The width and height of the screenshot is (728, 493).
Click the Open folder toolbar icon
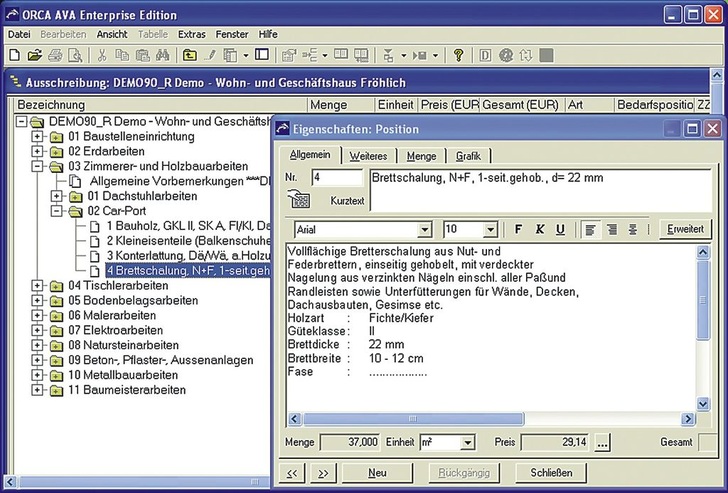[34, 55]
